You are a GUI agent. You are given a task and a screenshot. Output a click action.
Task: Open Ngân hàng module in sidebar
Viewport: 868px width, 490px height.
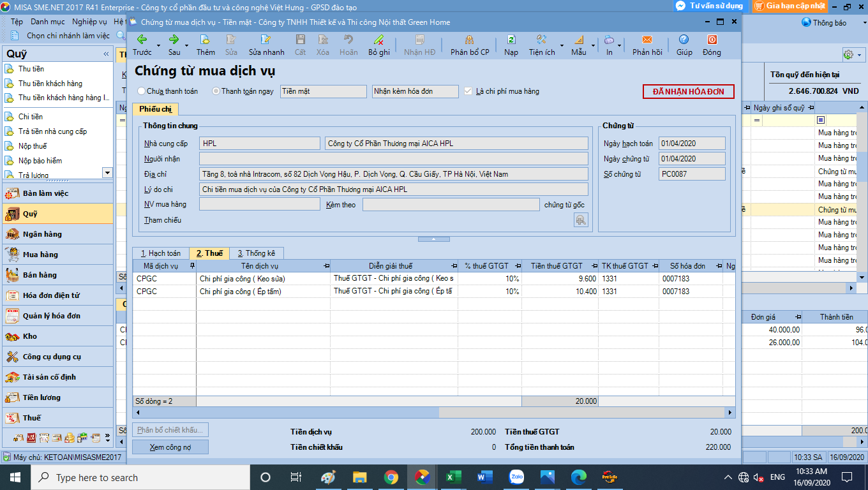58,234
